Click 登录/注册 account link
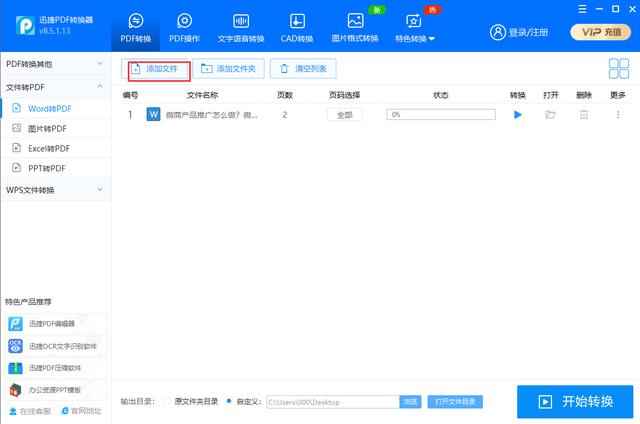 [519, 32]
